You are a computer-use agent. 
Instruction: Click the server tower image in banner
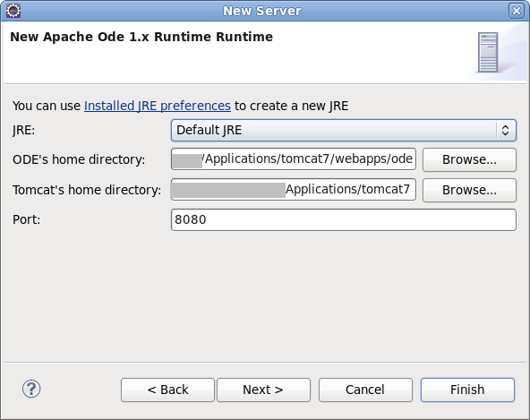pos(488,53)
